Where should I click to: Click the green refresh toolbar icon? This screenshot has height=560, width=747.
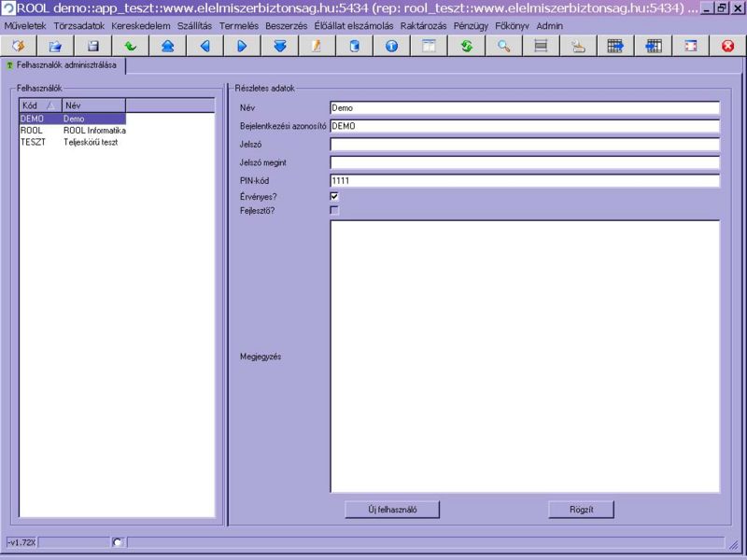pos(466,46)
